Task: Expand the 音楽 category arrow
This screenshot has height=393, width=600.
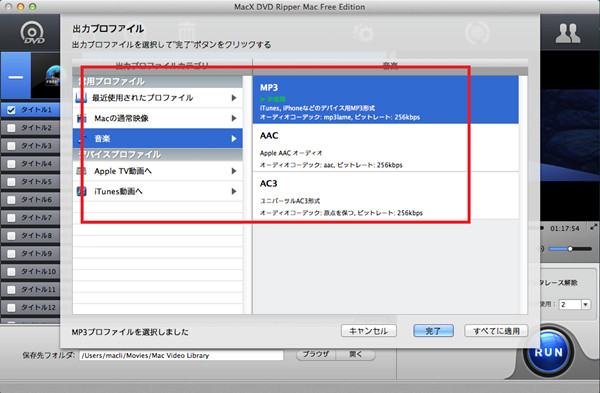Action: tap(234, 139)
